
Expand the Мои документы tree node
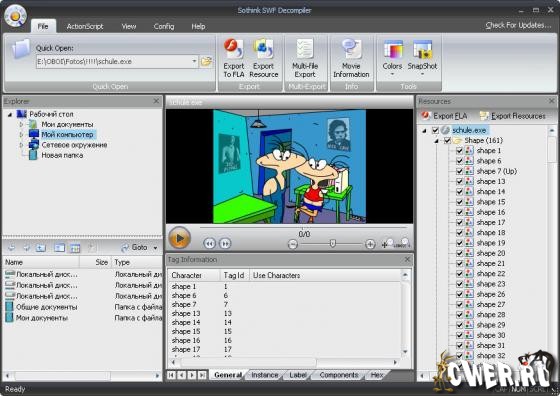21,124
